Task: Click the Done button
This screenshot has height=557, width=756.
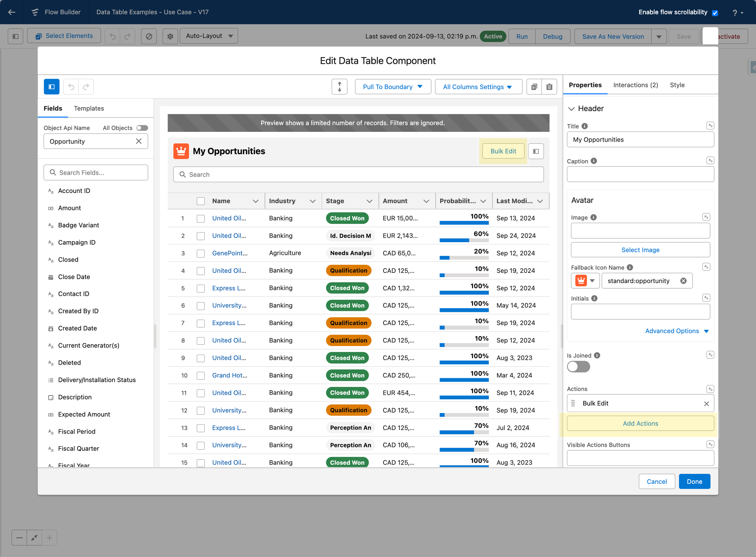Action: click(694, 481)
